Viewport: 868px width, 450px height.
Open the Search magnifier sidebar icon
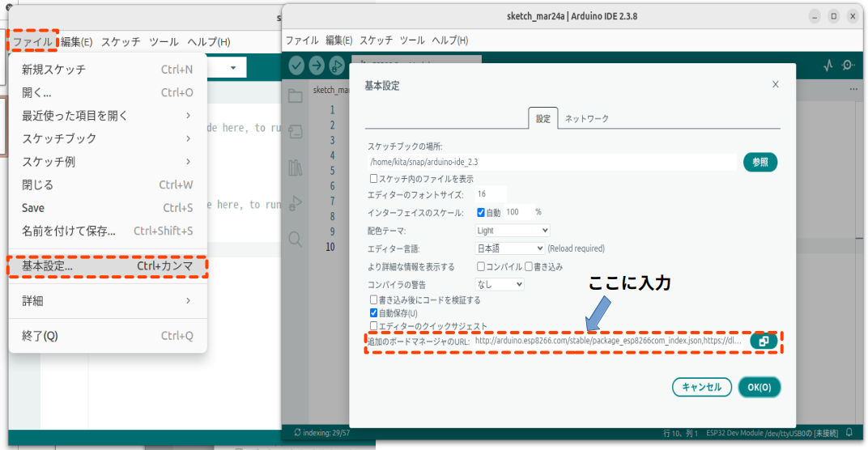(295, 240)
